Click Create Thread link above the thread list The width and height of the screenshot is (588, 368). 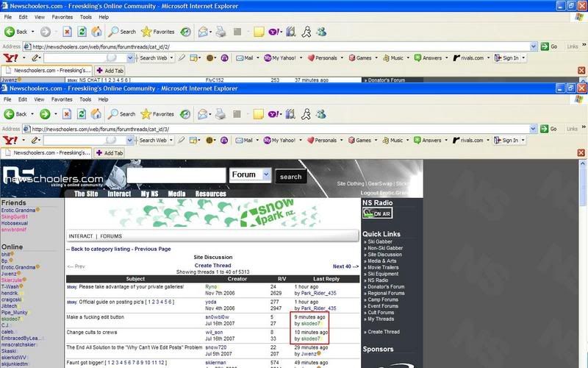(x=213, y=266)
